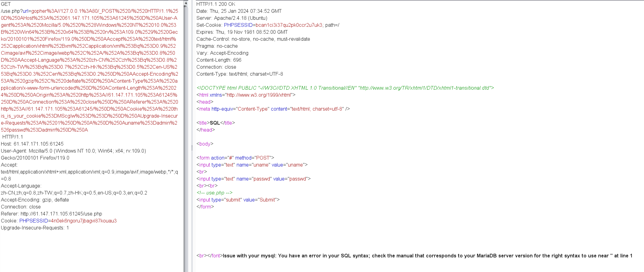Click the 'Server: Apache/2.4.18 (Ubuntu)' header
644x272 pixels.
click(x=232, y=18)
